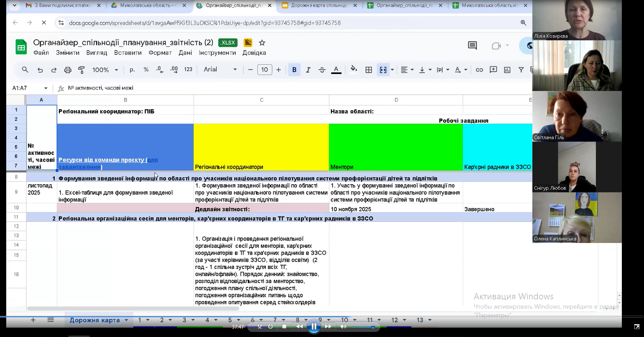Open the text color picker
The width and height of the screenshot is (644, 337).
[336, 70]
